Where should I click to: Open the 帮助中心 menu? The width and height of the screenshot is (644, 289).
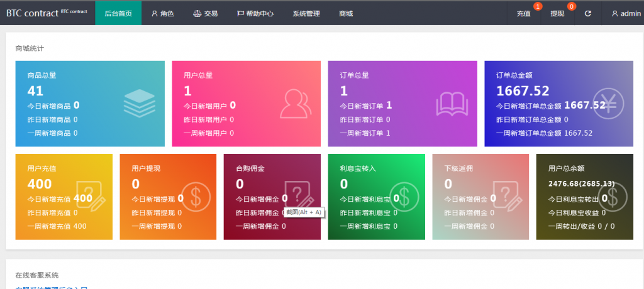click(255, 13)
